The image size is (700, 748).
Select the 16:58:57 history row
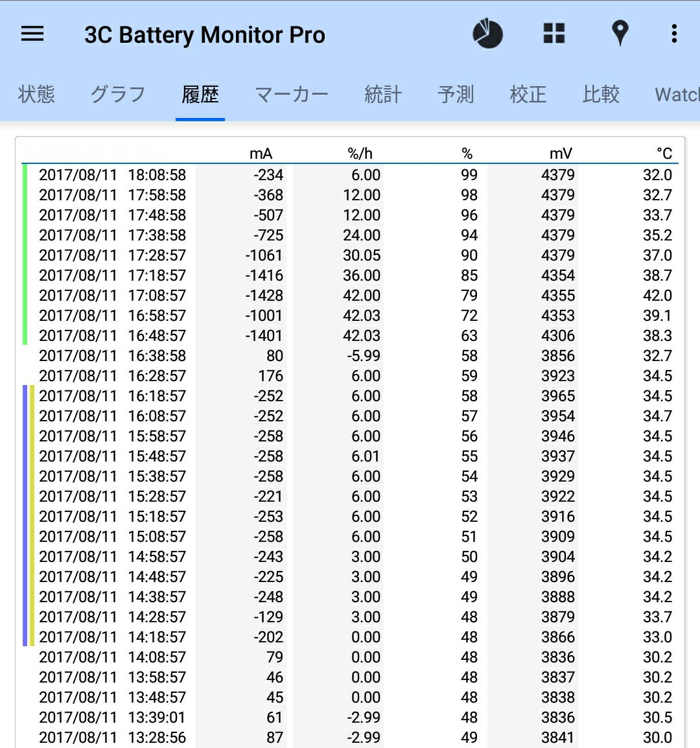click(x=350, y=315)
